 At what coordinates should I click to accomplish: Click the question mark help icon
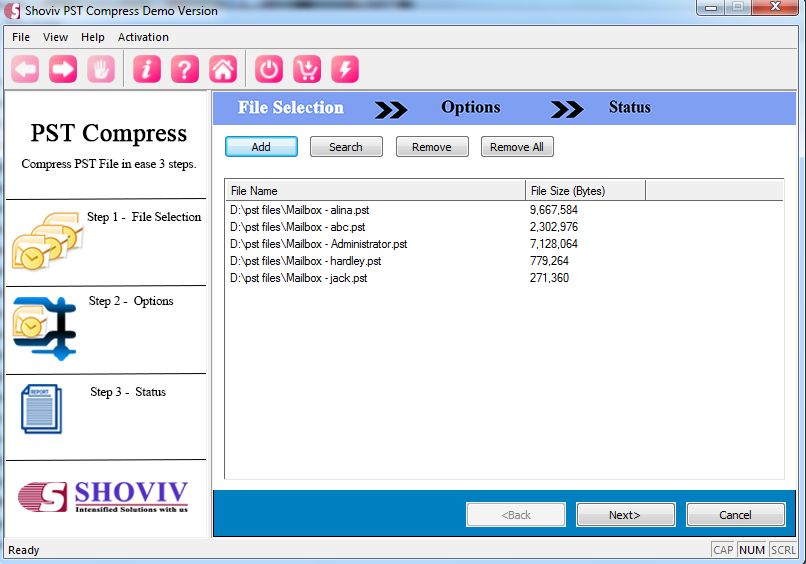point(185,69)
